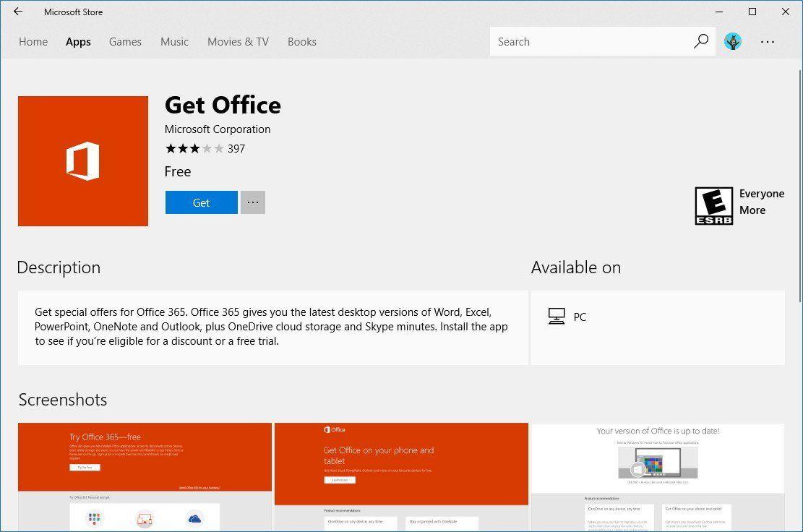
Task: Click the Get Office app logo tile
Action: (82, 160)
